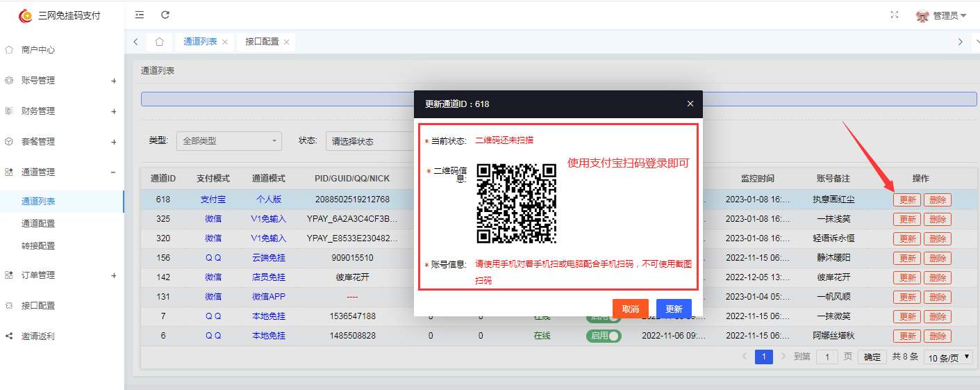Open the 全部类型 type dropdown
This screenshot has height=390, width=980.
point(229,141)
